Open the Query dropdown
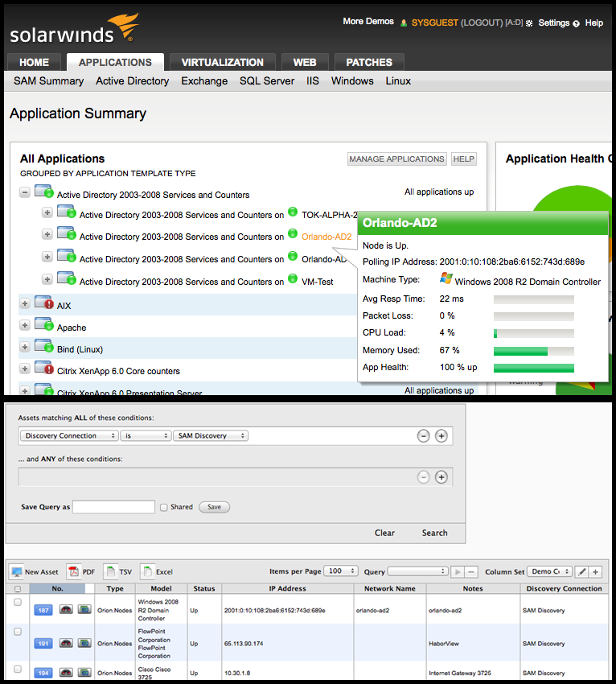This screenshot has height=684, width=616. coord(417,571)
